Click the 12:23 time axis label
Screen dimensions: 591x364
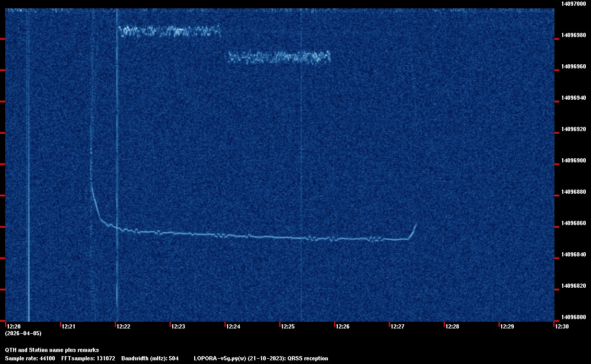178,326
